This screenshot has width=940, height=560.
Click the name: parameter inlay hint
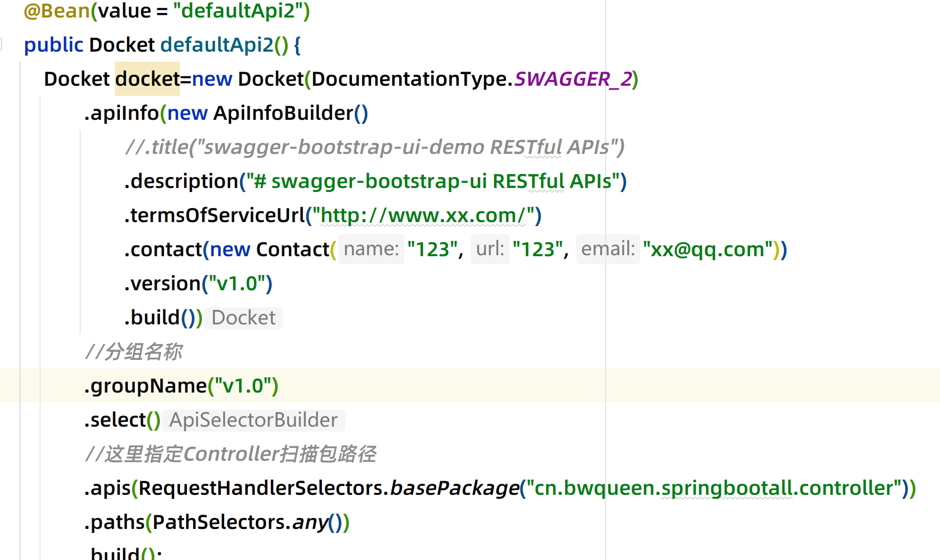pos(371,249)
